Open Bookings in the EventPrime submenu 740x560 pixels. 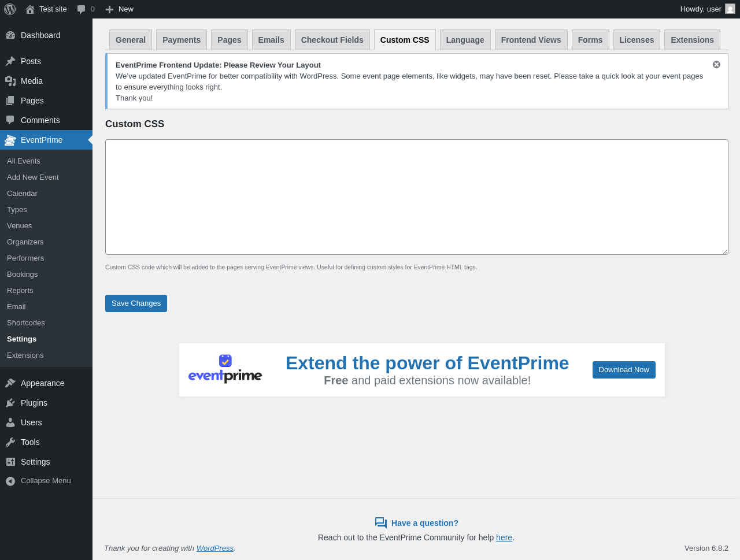23,275
